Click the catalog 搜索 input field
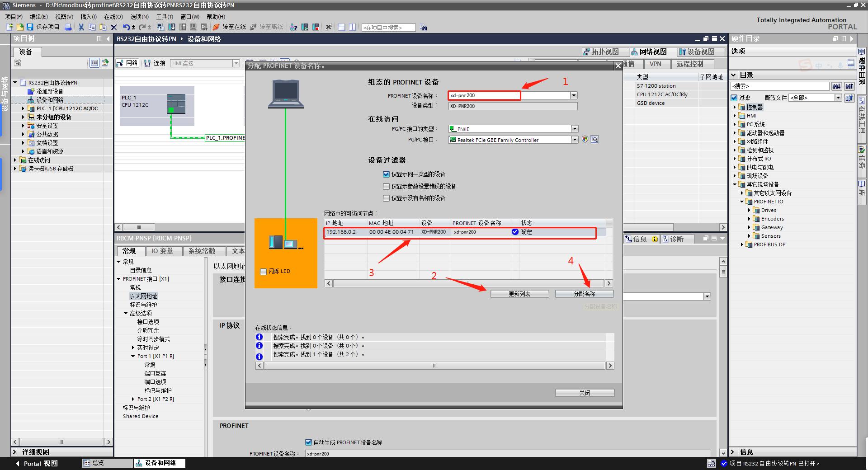This screenshot has width=868, height=470. pyautogui.click(x=780, y=86)
